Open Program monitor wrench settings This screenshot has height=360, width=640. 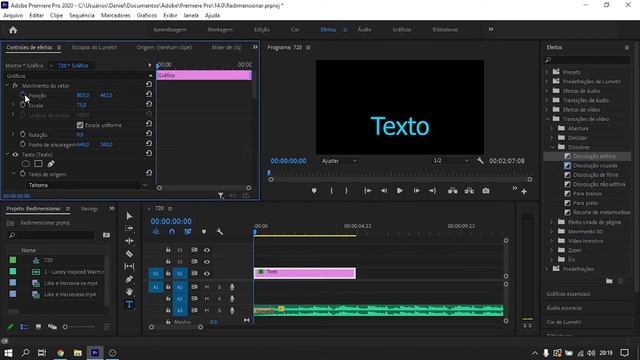[480, 161]
